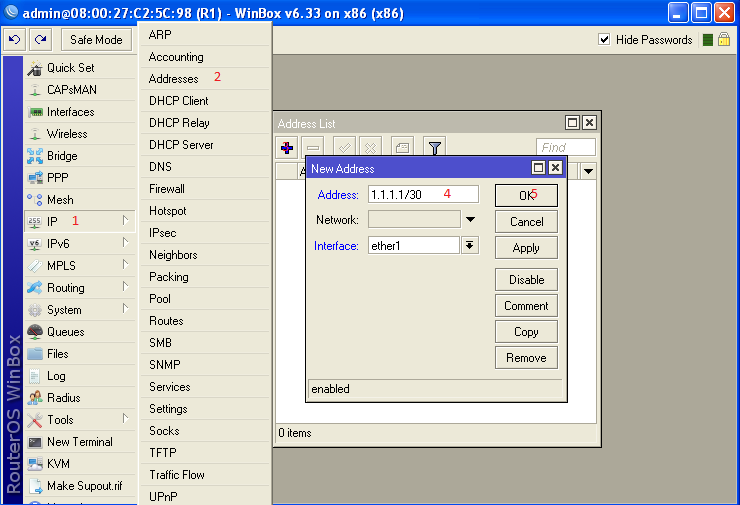The image size is (740, 505).
Task: Open the Log viewer
Action: pyautogui.click(x=80, y=376)
